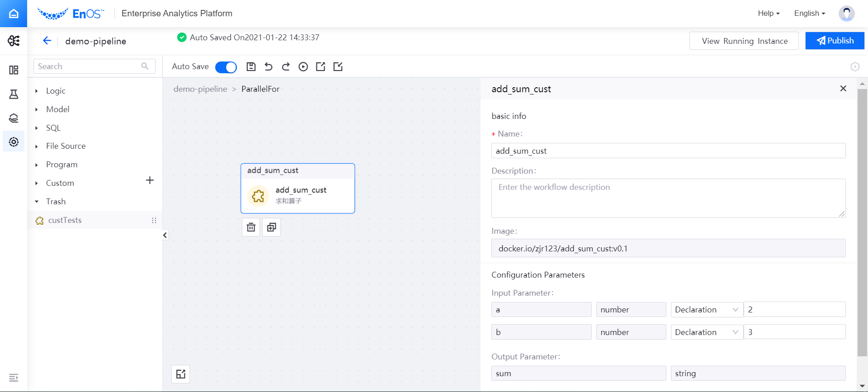
Task: Click the search magnifier icon
Action: coord(145,66)
